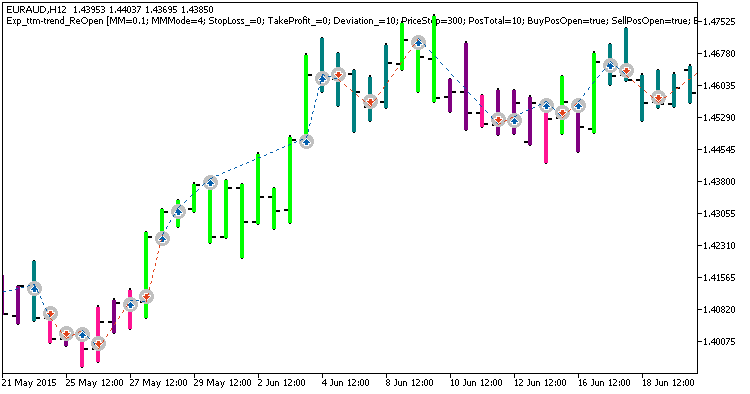Select buy arrow marker on the 16 Jun 12:00 bar
Screen dimensions: 750x394
[x=579, y=106]
